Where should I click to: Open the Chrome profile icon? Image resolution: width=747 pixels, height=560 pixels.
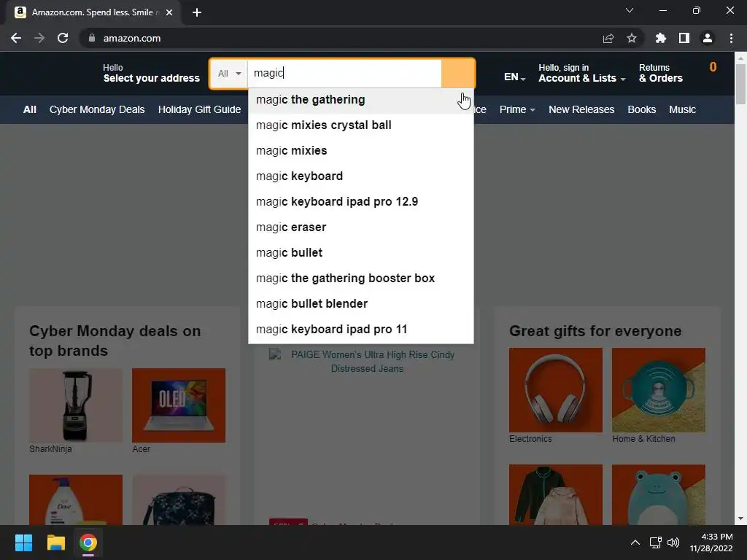click(x=708, y=38)
